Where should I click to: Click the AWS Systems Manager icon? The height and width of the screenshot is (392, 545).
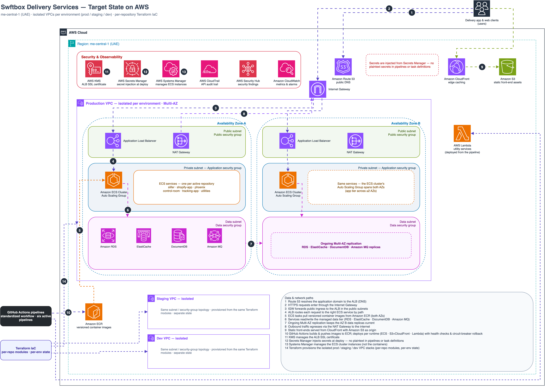tap(171, 69)
